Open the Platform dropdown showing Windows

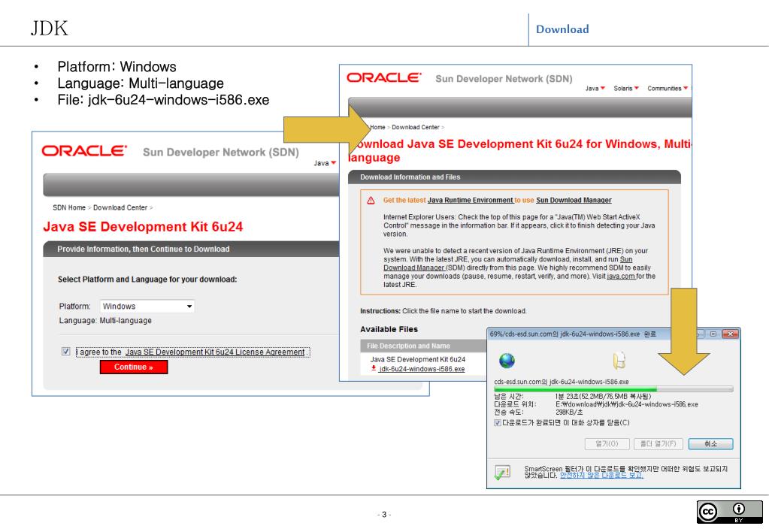[147, 306]
